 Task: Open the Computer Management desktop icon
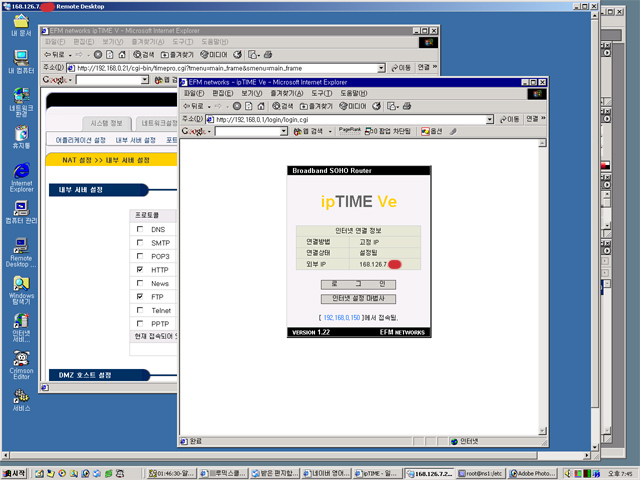[x=21, y=212]
